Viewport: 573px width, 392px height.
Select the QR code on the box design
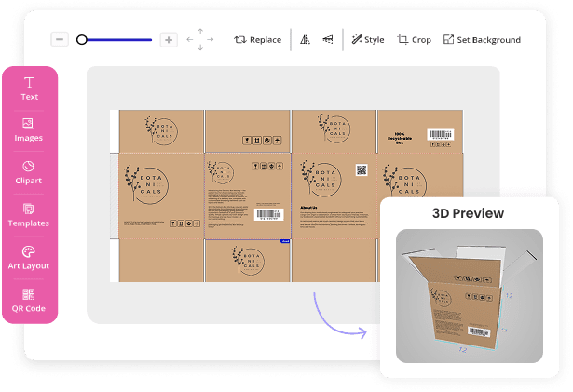click(x=362, y=169)
